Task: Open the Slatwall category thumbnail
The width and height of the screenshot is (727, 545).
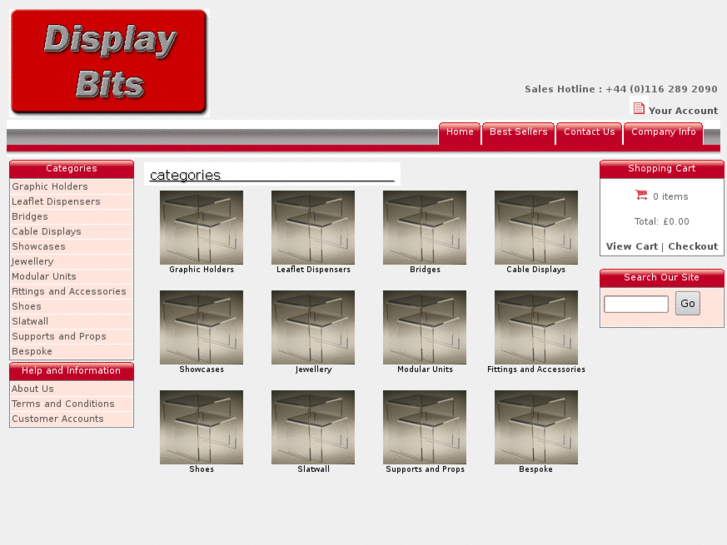Action: pyautogui.click(x=313, y=427)
